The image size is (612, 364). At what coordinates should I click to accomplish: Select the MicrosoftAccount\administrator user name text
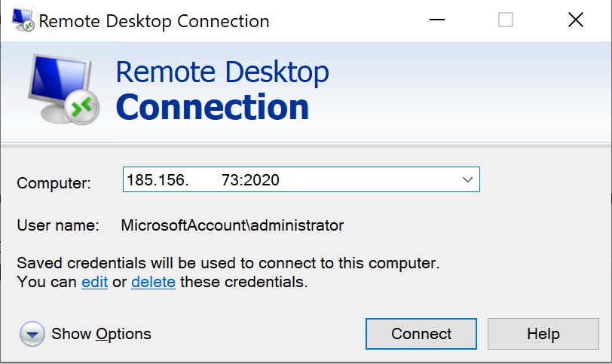(x=232, y=225)
